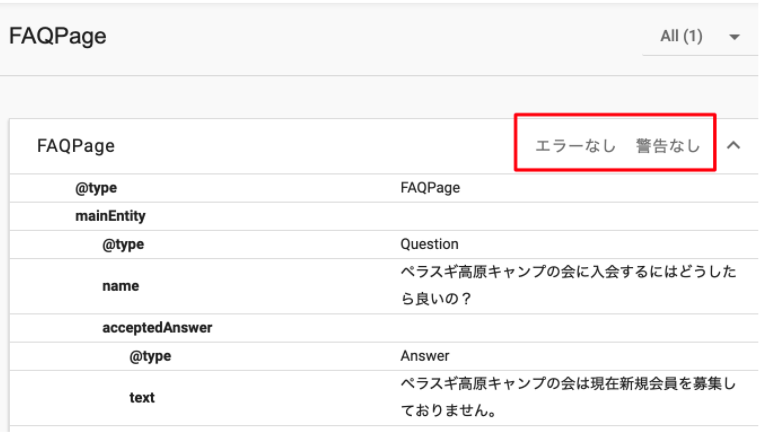
Task: Click the エラーなし status label
Action: click(576, 146)
